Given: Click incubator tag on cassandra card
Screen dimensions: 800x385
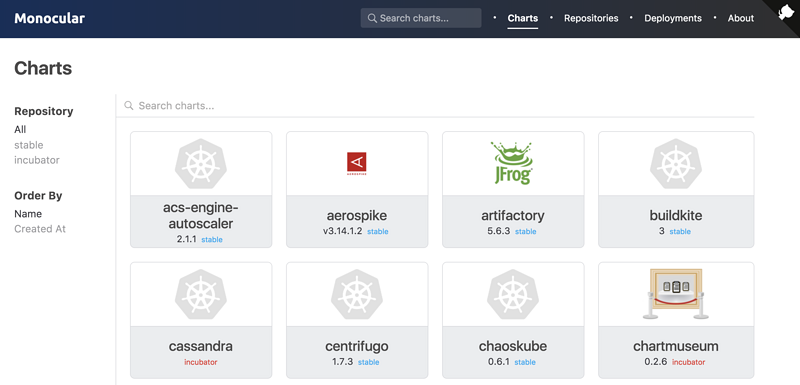Looking at the screenshot, I should coord(201,362).
